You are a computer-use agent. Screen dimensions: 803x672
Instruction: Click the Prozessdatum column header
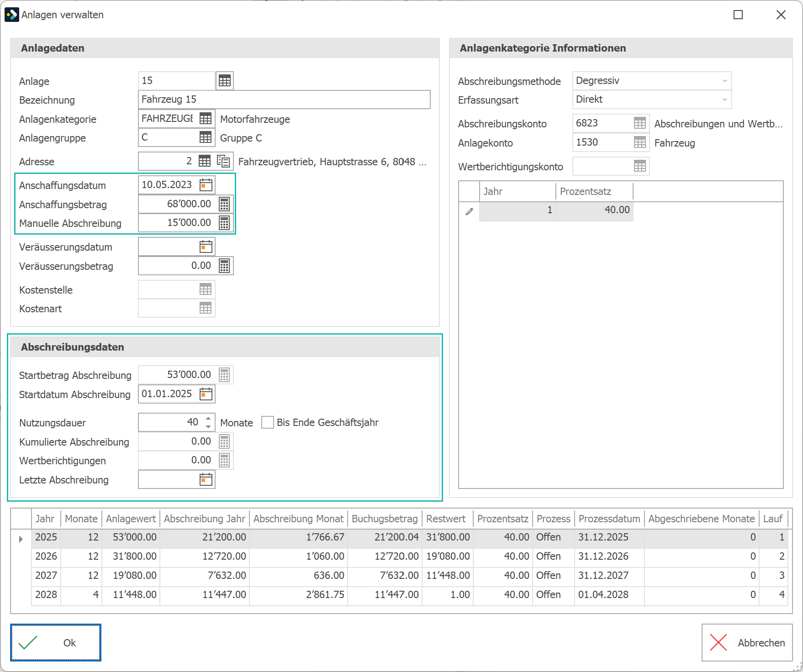[609, 519]
